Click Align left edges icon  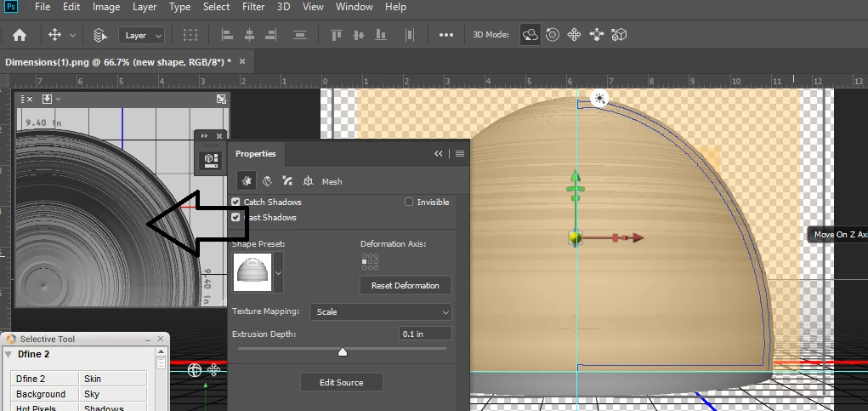coord(227,36)
